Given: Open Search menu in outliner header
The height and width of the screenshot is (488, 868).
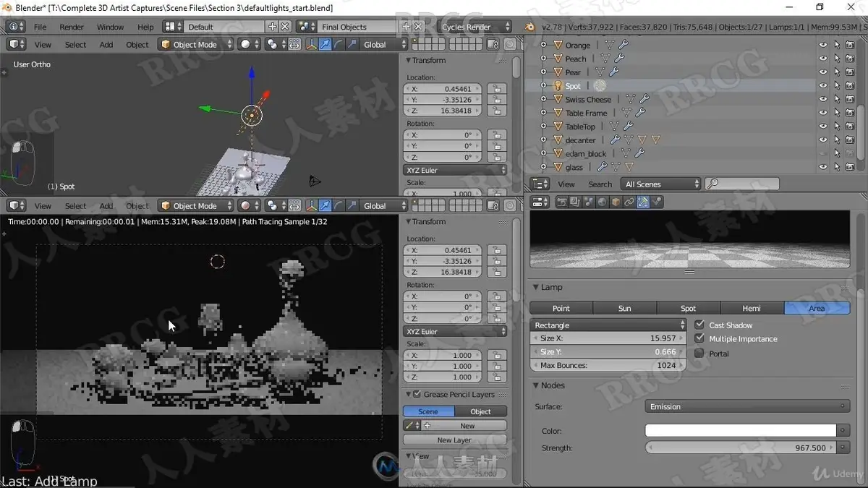Looking at the screenshot, I should coord(600,184).
